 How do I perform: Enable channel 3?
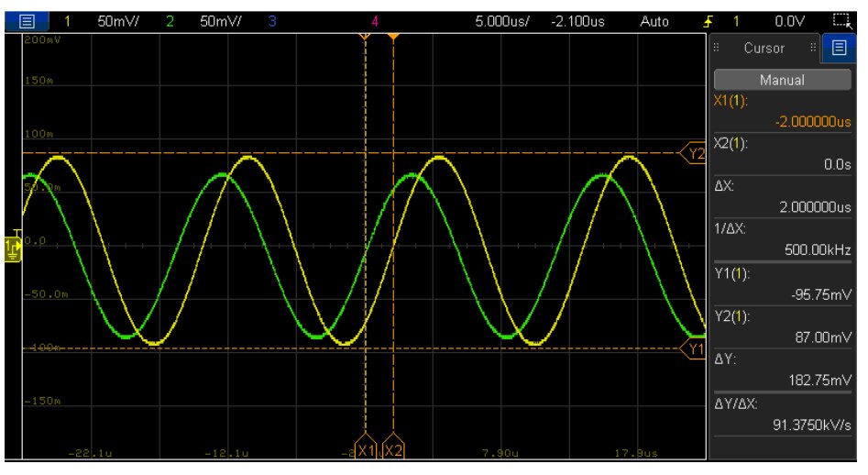(x=272, y=22)
